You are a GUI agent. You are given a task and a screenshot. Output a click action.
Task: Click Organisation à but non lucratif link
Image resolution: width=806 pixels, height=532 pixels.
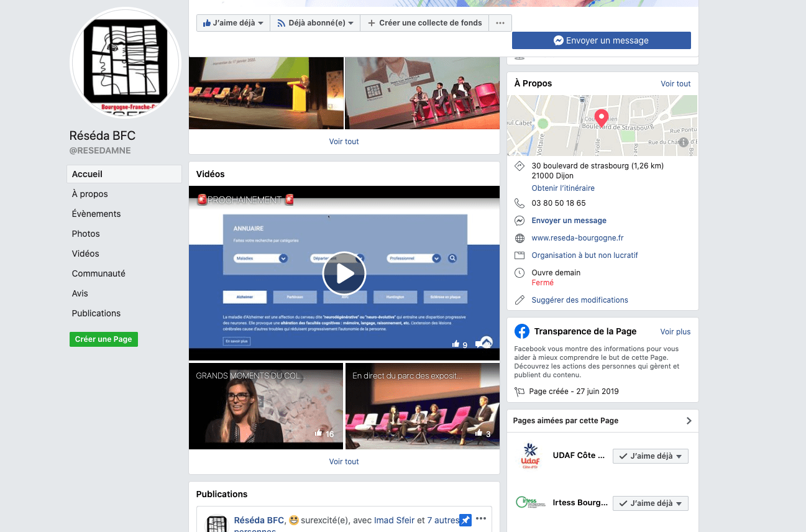click(x=585, y=255)
